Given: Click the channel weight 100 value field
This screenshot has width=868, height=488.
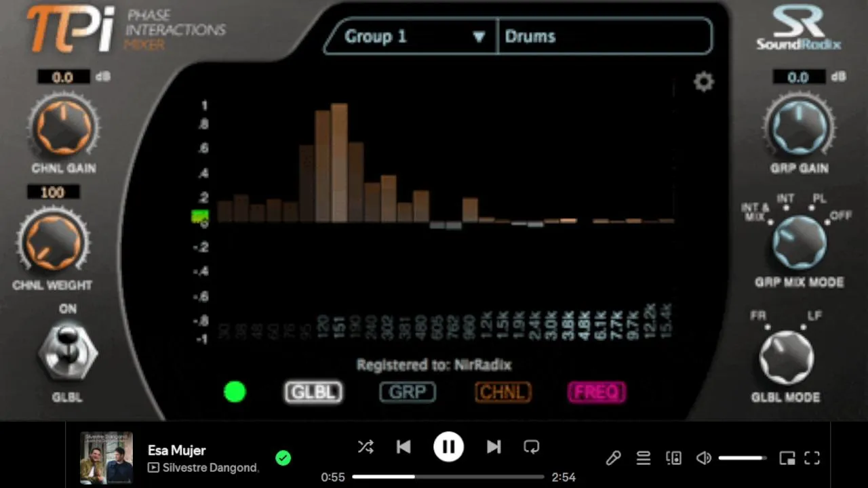Looking at the screenshot, I should coord(53,192).
